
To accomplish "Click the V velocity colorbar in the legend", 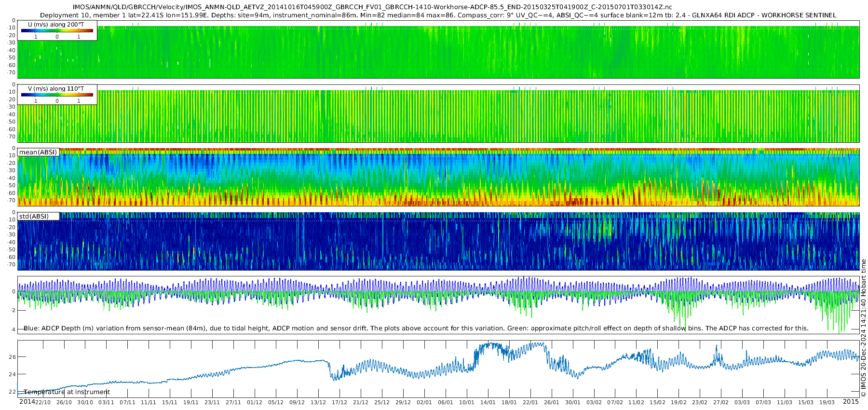I will (57, 95).
